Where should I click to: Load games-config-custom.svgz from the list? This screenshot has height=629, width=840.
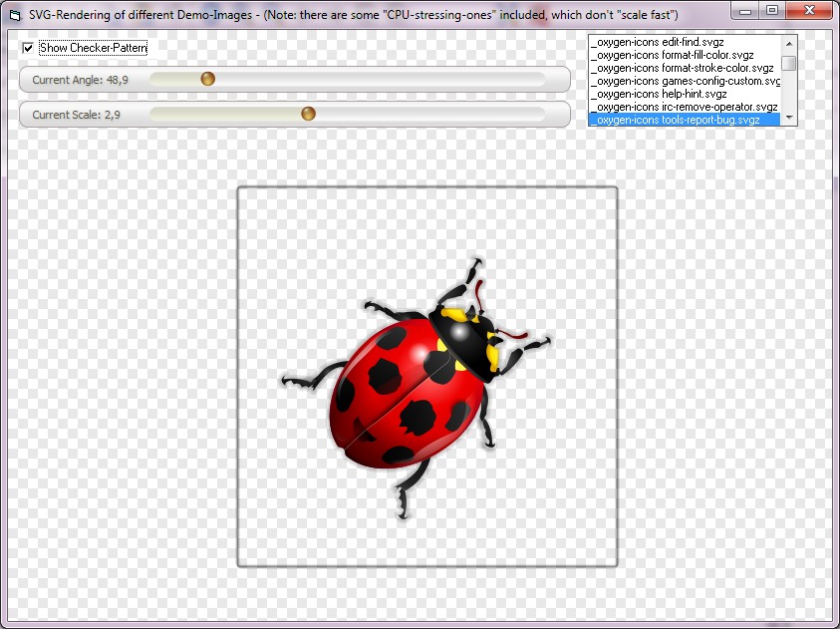(684, 82)
